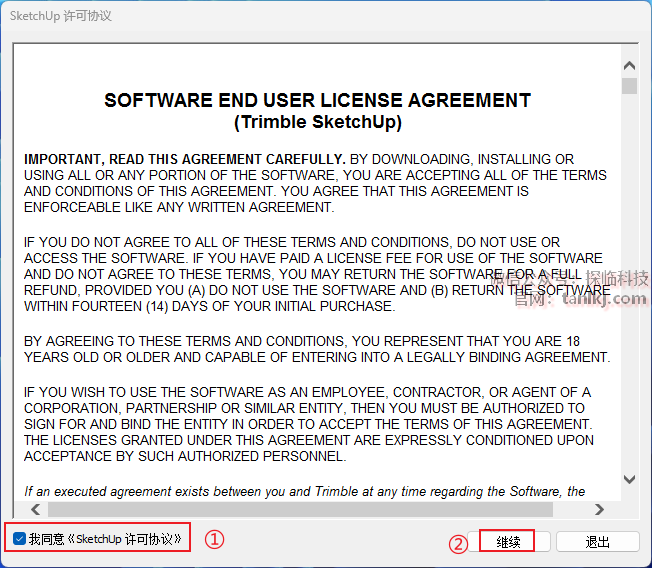The image size is (652, 568).
Task: Check the 我同意 SketchUp 许可协议 checkbox
Action: pyautogui.click(x=20, y=539)
